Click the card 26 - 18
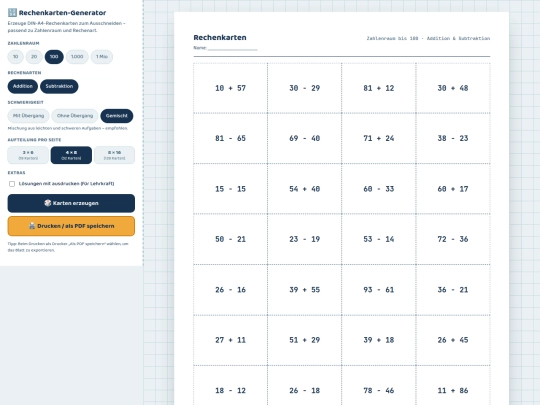This screenshot has width=540, height=405. 304,385
